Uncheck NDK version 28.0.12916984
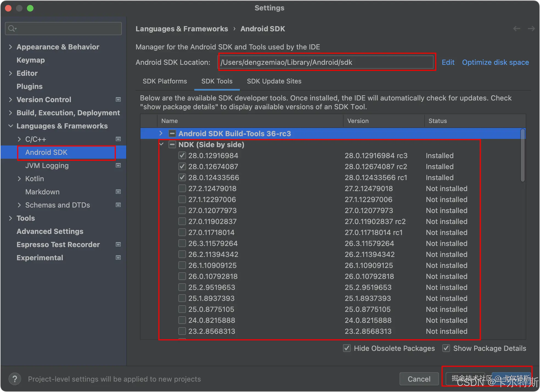The height and width of the screenshot is (392, 540). pyautogui.click(x=182, y=156)
